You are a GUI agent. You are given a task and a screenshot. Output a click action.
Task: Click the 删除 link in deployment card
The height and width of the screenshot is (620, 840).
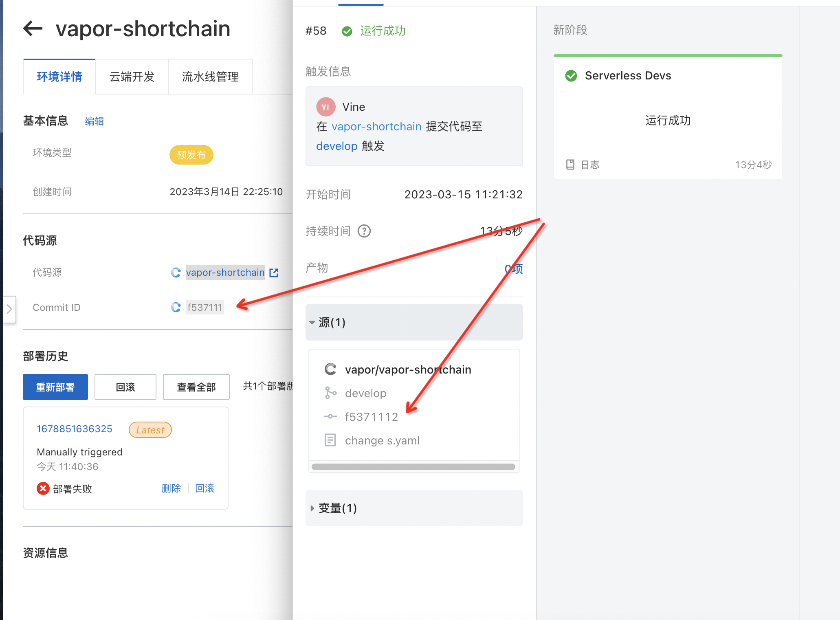(x=171, y=488)
